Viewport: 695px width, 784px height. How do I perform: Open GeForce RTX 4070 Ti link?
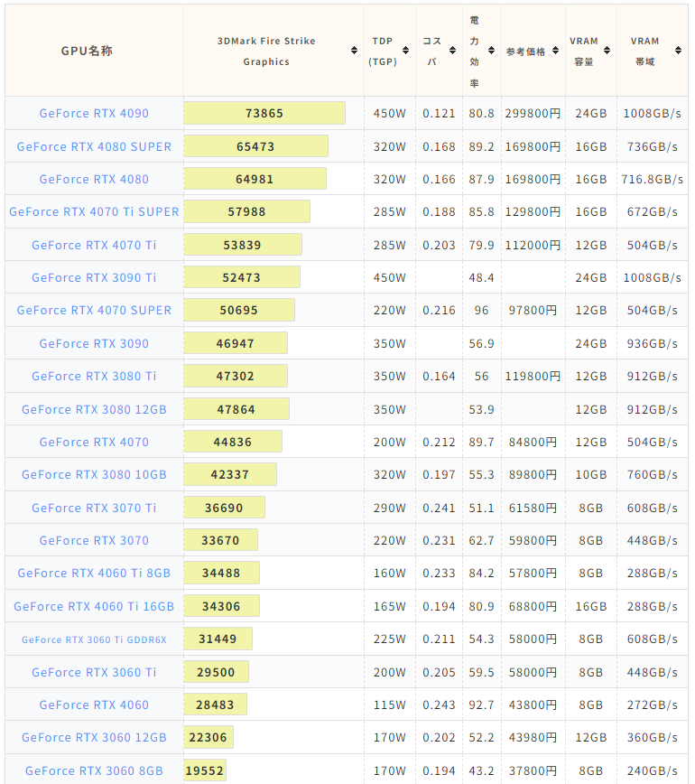coord(94,245)
